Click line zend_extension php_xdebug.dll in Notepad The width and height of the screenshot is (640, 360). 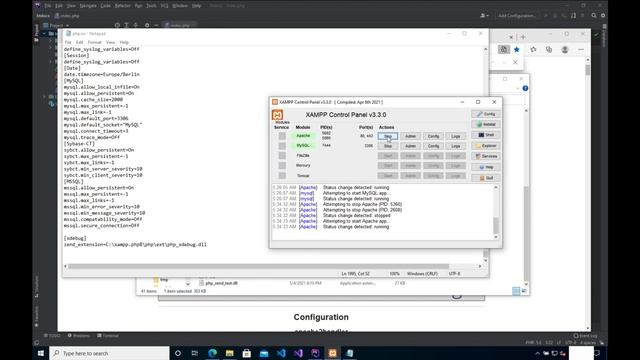tap(135, 244)
